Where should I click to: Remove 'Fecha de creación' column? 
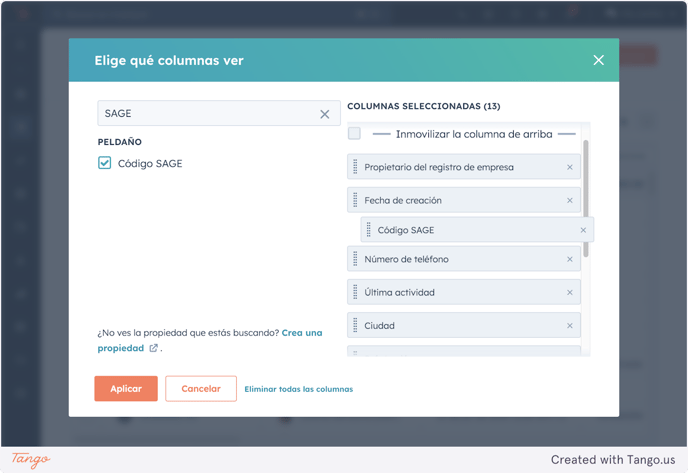pyautogui.click(x=570, y=201)
